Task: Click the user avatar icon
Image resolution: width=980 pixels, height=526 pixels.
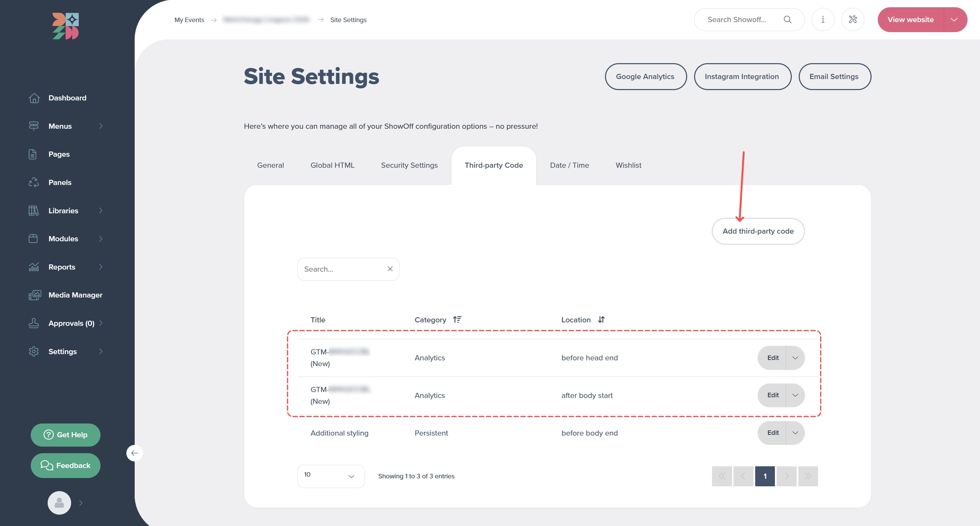Action: (x=59, y=503)
